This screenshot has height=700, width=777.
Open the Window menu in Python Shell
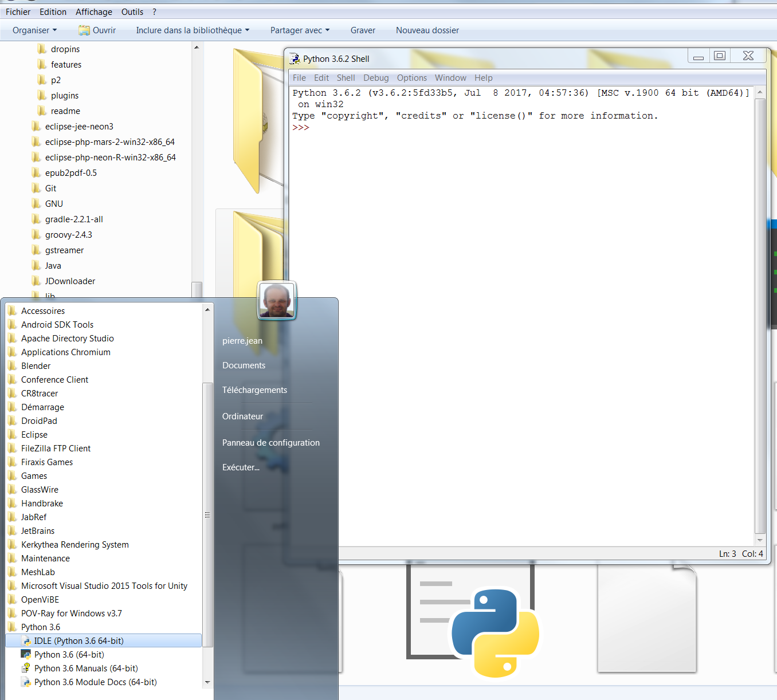pos(450,78)
